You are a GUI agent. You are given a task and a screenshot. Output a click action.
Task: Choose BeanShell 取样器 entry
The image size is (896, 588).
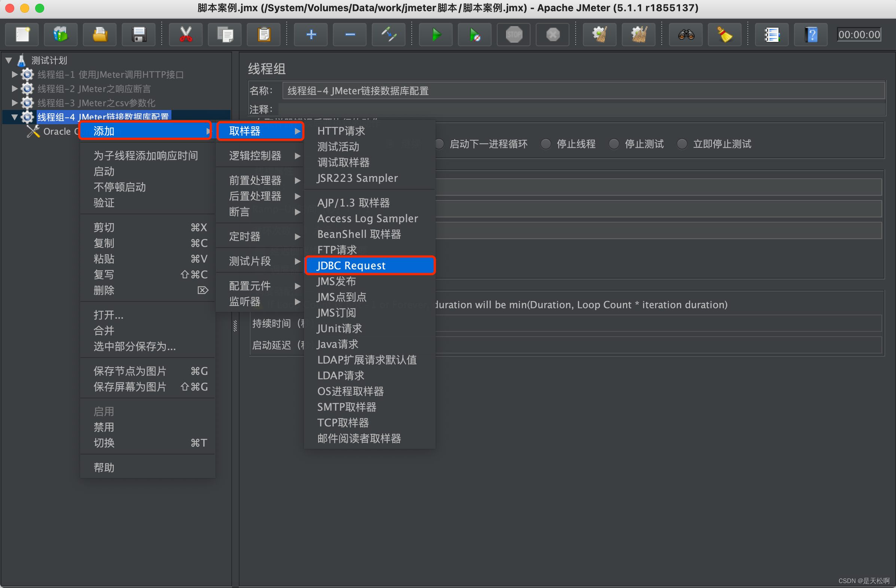click(370, 235)
